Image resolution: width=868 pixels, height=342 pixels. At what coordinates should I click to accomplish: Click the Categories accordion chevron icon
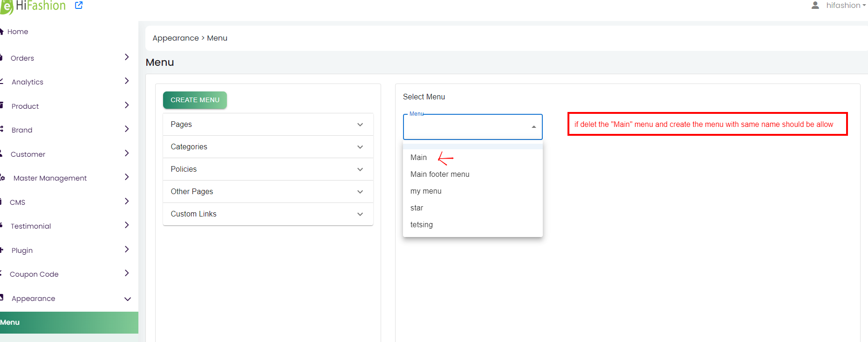360,147
